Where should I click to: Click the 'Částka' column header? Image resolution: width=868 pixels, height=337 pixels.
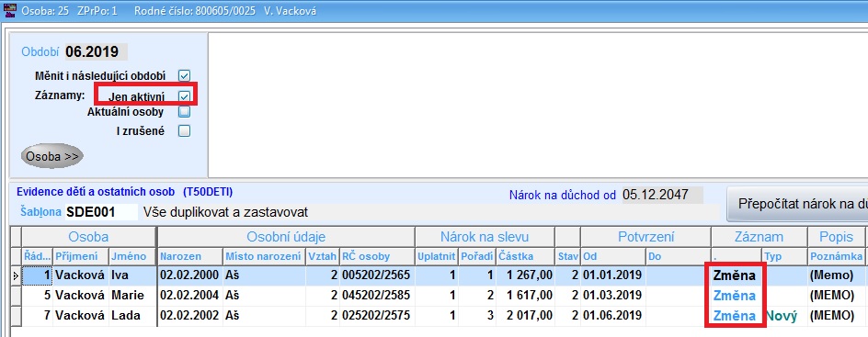pos(525,256)
